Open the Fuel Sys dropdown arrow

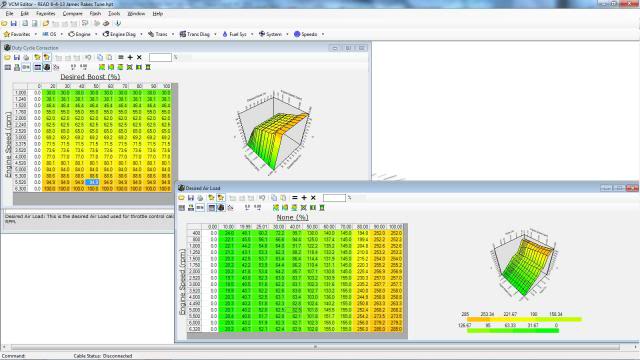(x=252, y=34)
